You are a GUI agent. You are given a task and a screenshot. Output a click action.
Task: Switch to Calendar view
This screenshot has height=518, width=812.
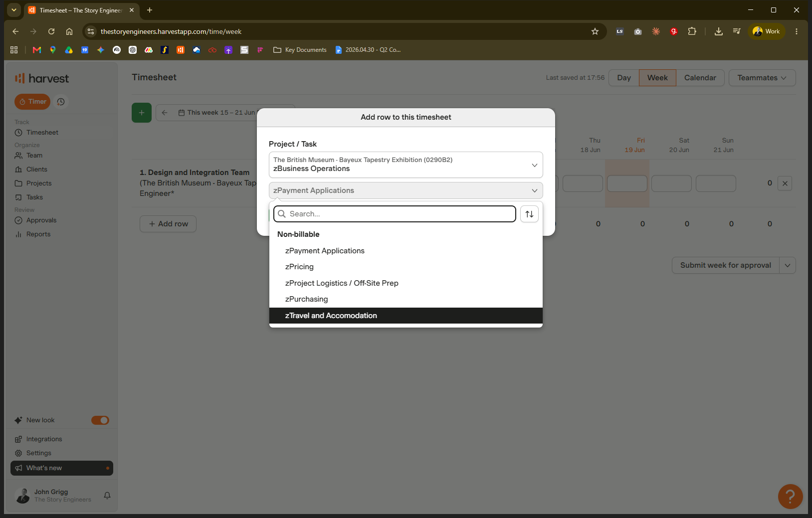pyautogui.click(x=700, y=78)
